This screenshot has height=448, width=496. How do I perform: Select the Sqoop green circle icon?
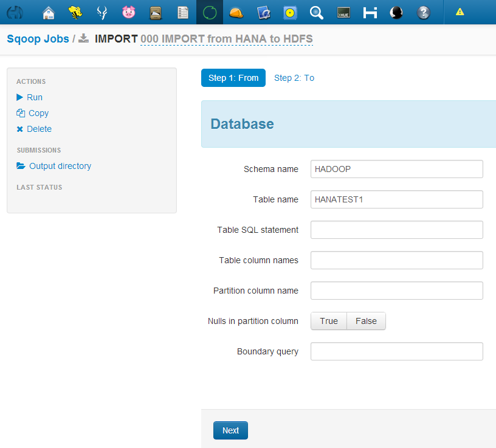click(210, 13)
